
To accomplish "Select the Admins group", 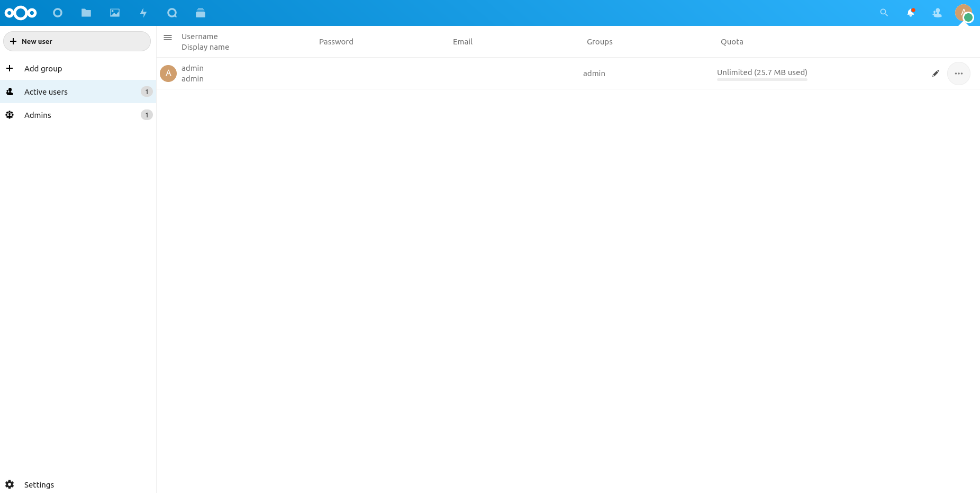I will 38,115.
